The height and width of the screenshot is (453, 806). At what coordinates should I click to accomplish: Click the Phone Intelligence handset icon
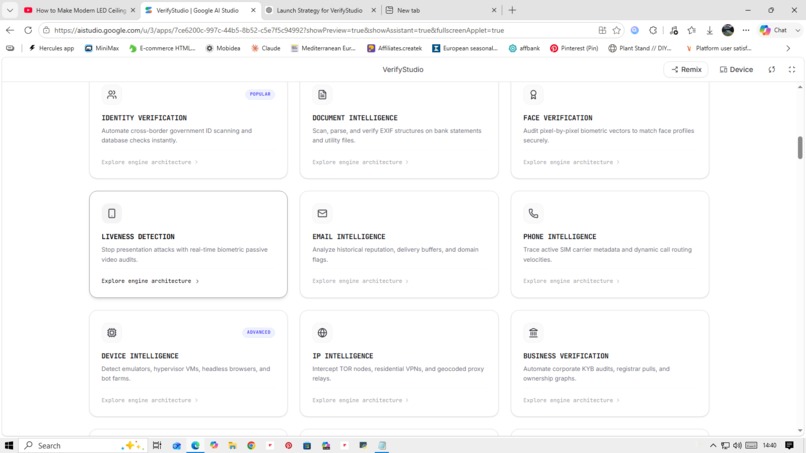[x=533, y=213]
